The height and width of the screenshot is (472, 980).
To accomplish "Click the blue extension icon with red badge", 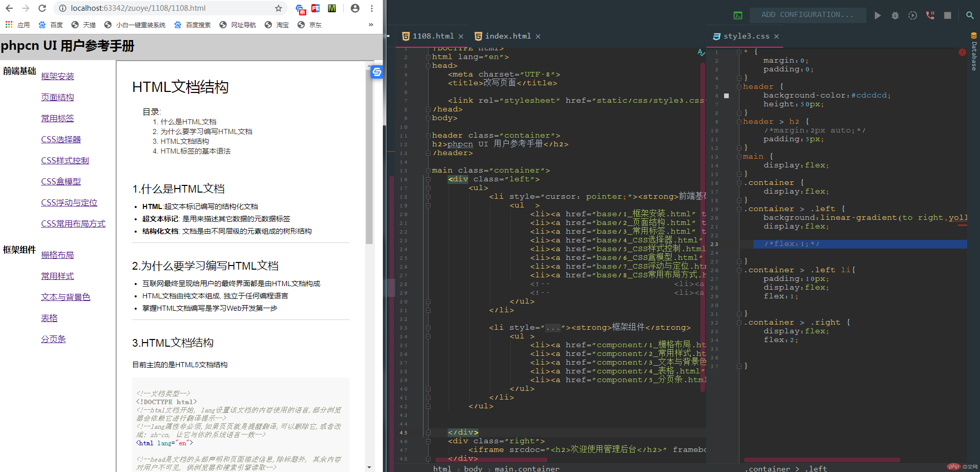I will (300, 9).
